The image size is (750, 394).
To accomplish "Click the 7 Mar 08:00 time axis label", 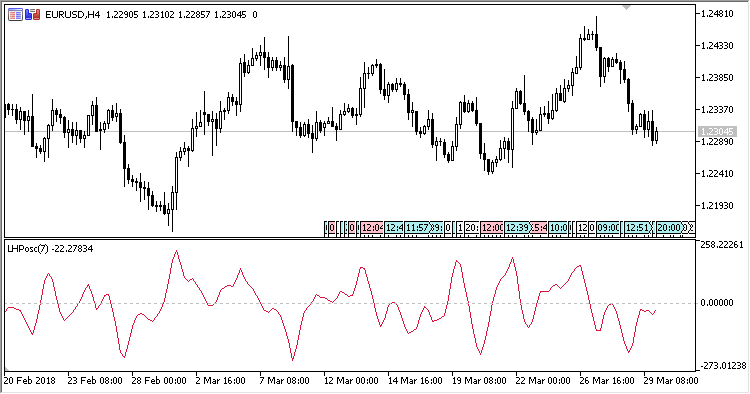I will point(284,381).
